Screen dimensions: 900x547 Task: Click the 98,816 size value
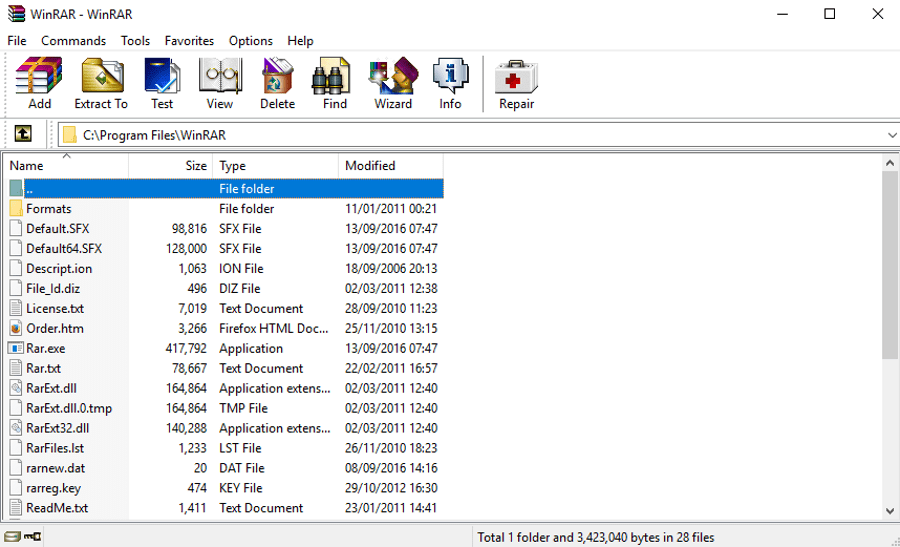click(189, 228)
